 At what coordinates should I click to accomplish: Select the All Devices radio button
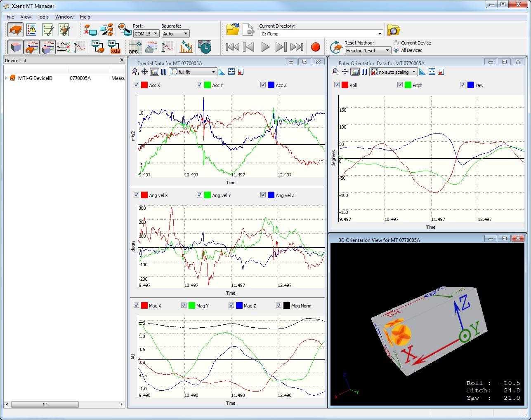(396, 50)
